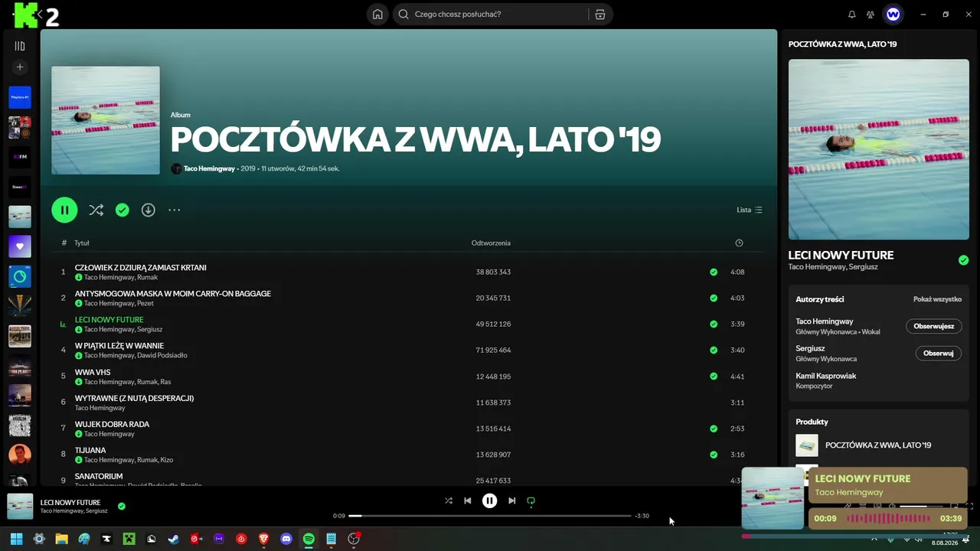Go to Spotify Home via the house icon

coord(377,14)
